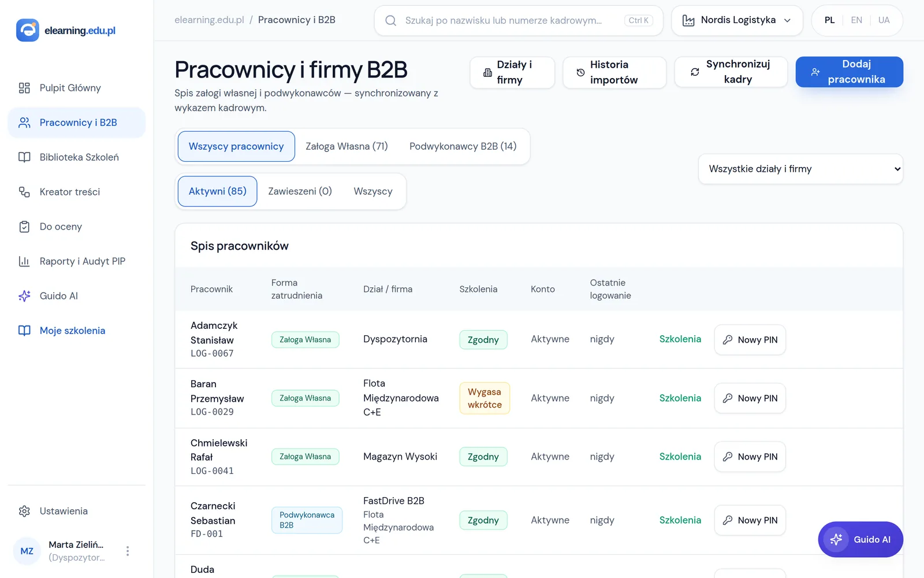Switch to Załoga Własna (71) tab
924x578 pixels.
click(346, 147)
